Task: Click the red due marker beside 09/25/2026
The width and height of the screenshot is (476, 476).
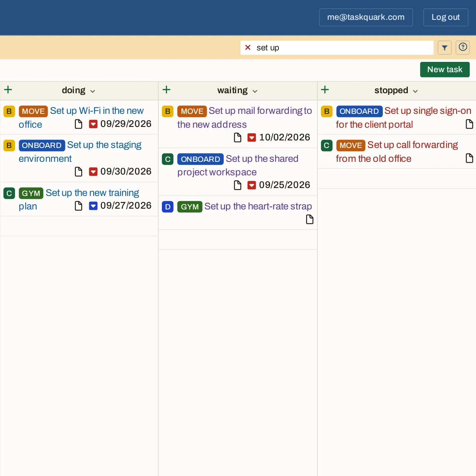Action: 252,185
